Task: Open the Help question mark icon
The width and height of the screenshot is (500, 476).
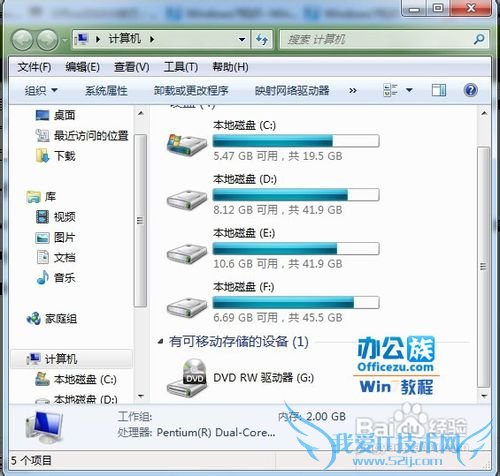Action: click(x=471, y=90)
